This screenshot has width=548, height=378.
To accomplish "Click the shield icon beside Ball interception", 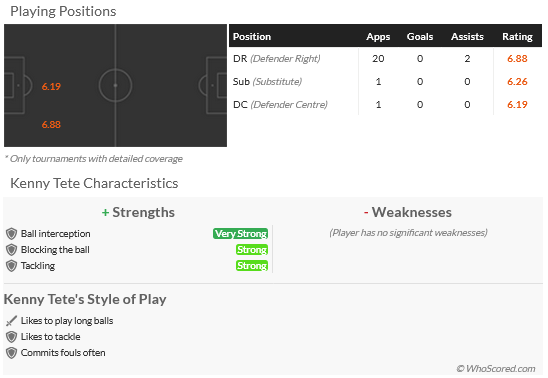I will pyautogui.click(x=12, y=234).
